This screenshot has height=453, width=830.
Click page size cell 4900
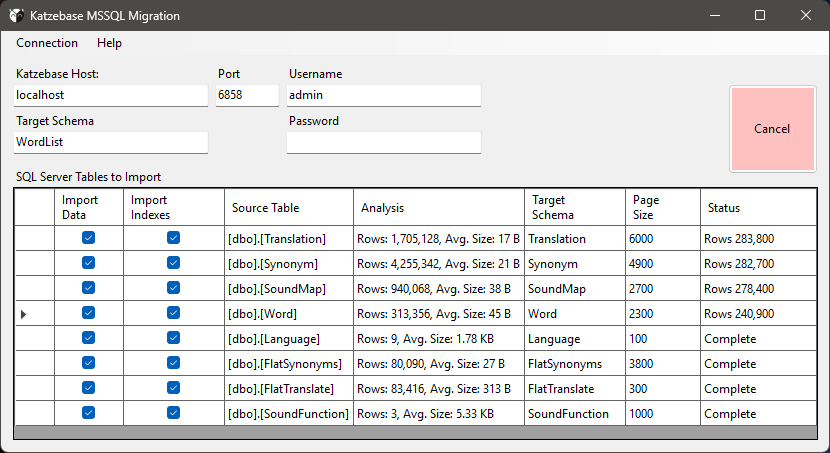click(663, 264)
